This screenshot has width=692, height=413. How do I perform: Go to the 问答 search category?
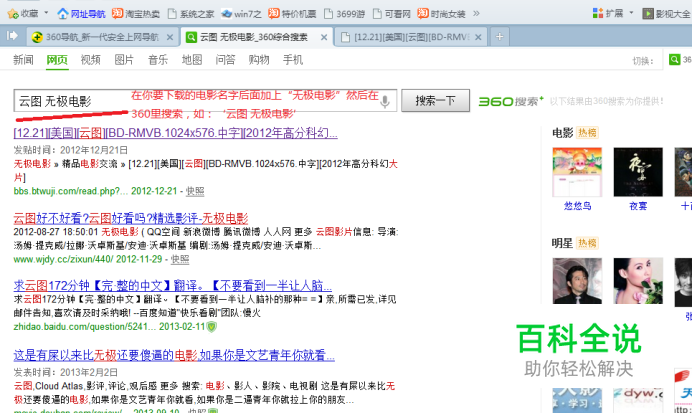pyautogui.click(x=225, y=60)
